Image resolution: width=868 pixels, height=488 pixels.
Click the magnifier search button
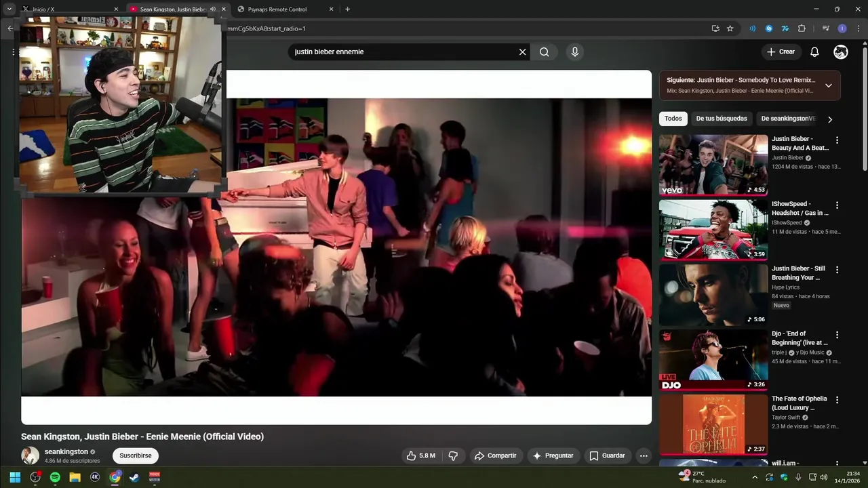coord(544,52)
